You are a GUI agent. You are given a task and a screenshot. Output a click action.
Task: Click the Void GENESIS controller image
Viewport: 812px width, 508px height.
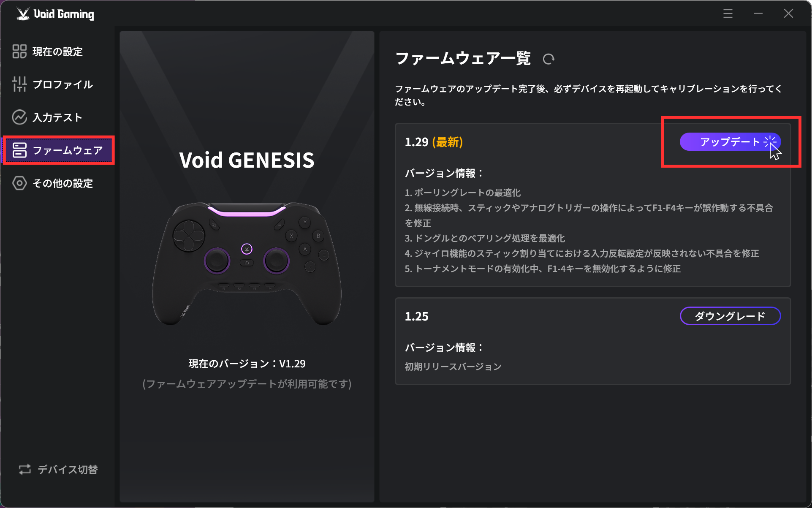[247, 264]
